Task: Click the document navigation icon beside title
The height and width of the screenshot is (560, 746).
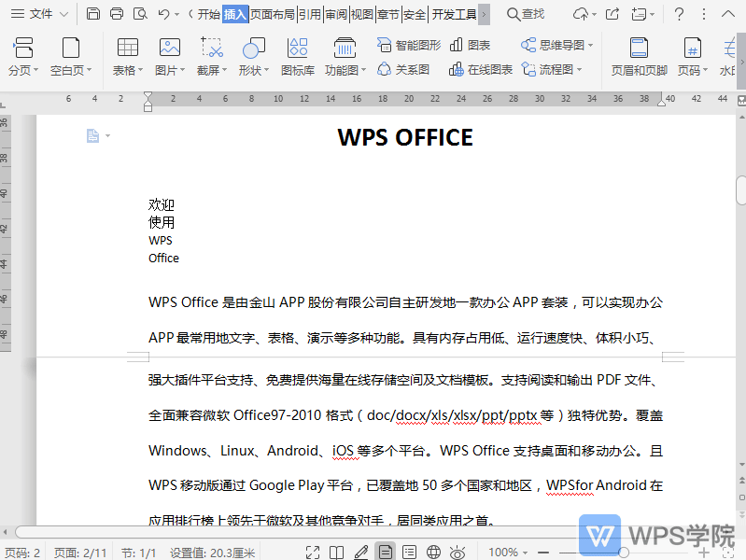Action: 92,135
